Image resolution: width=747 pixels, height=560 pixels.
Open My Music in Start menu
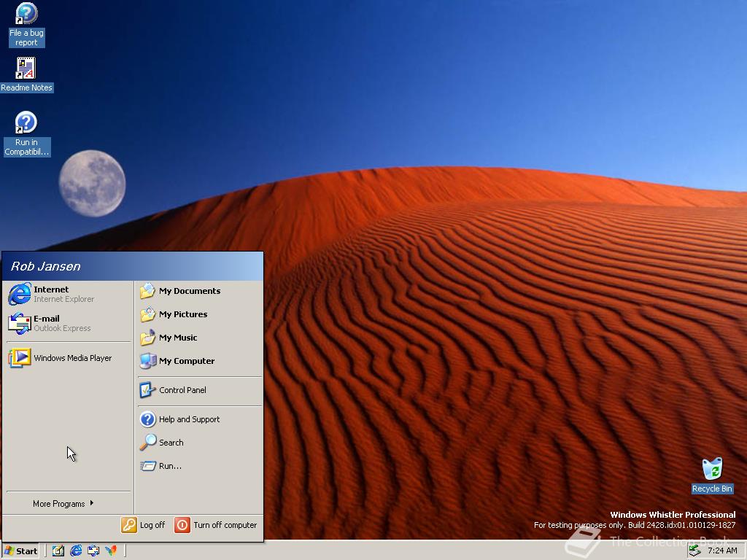pos(200,338)
